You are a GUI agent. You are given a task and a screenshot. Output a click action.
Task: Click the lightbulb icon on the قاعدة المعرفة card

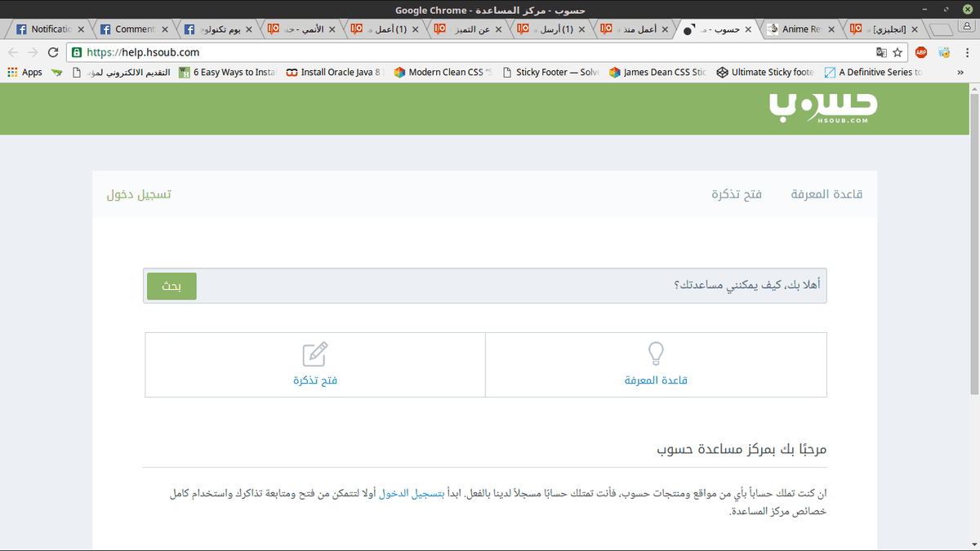click(656, 353)
